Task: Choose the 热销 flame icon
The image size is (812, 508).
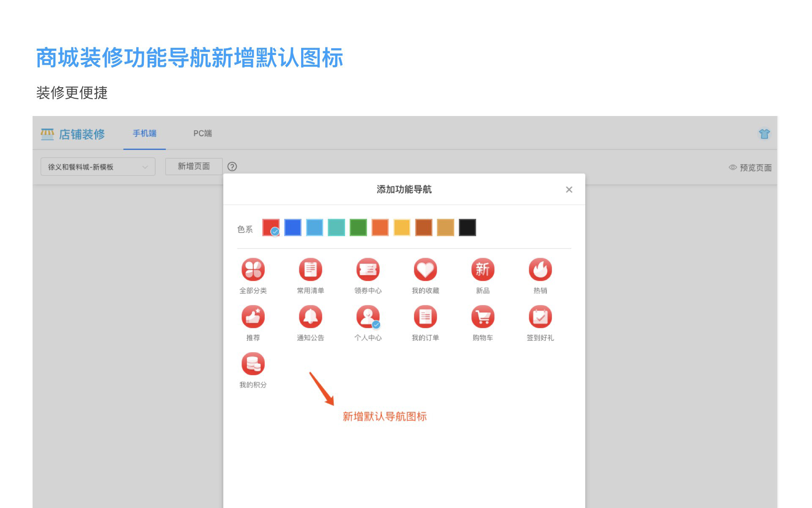Action: click(540, 270)
